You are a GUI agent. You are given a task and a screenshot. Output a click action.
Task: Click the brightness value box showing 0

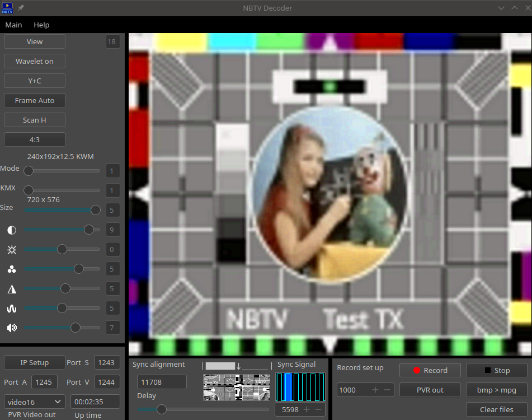click(112, 249)
